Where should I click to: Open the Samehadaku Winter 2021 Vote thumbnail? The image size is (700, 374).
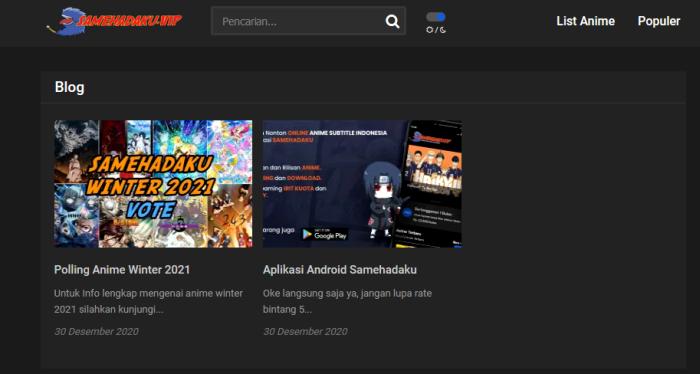point(153,183)
